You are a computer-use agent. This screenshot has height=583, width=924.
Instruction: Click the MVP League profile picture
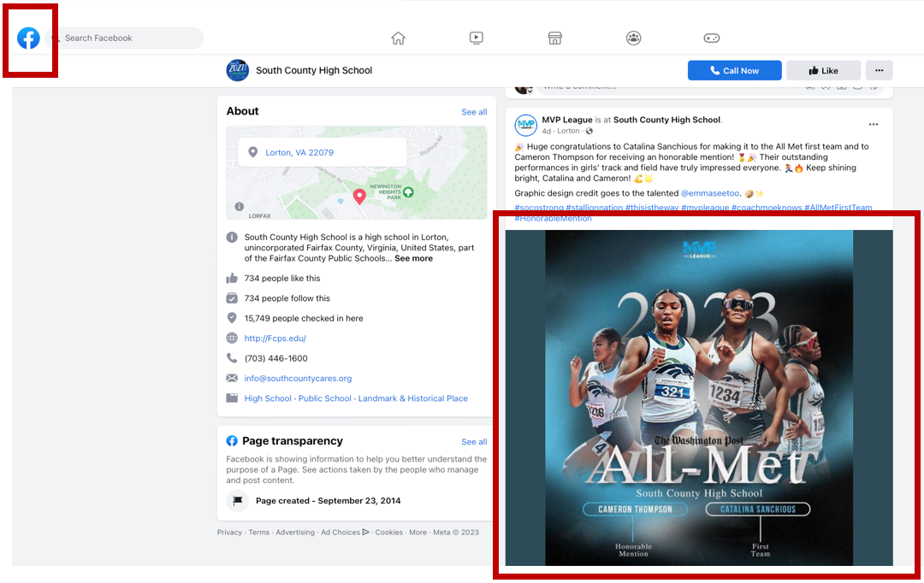pos(525,125)
